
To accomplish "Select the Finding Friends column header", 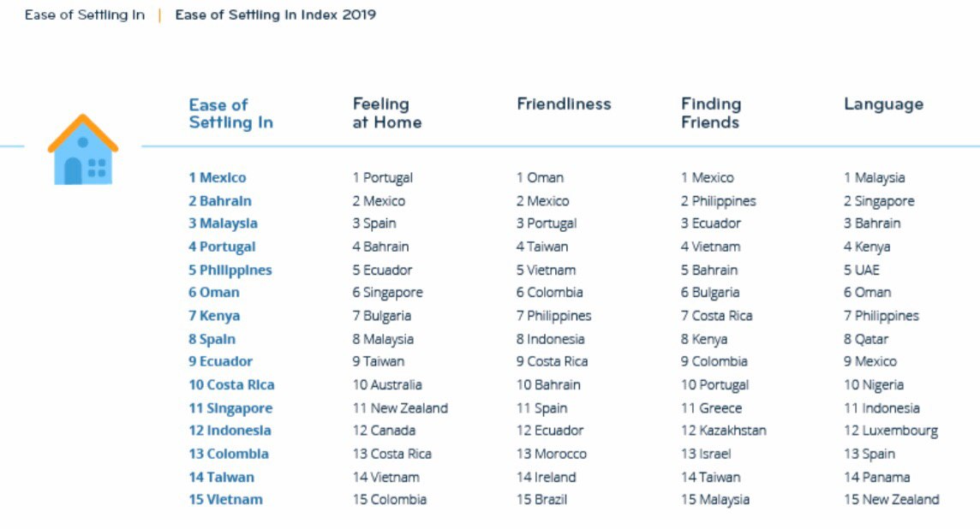I will point(711,113).
